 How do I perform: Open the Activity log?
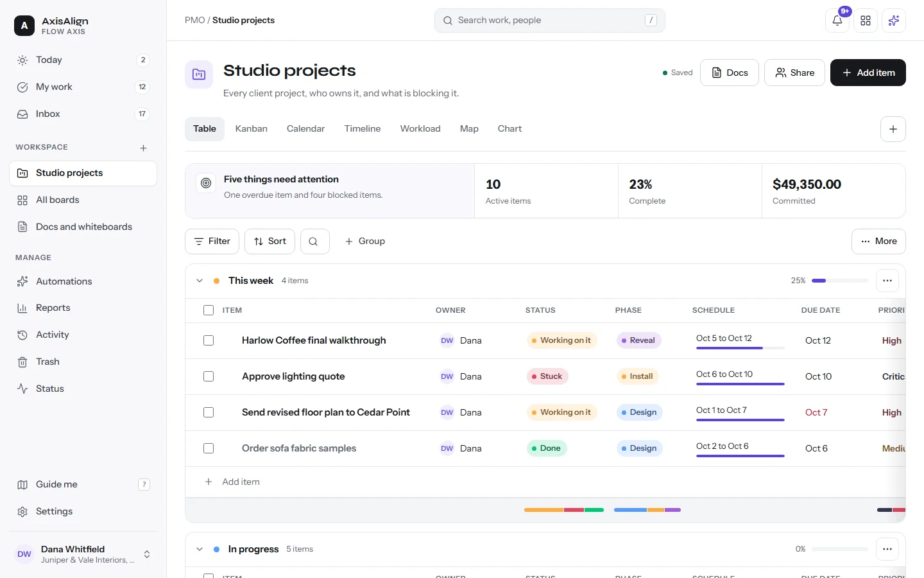[83, 335]
